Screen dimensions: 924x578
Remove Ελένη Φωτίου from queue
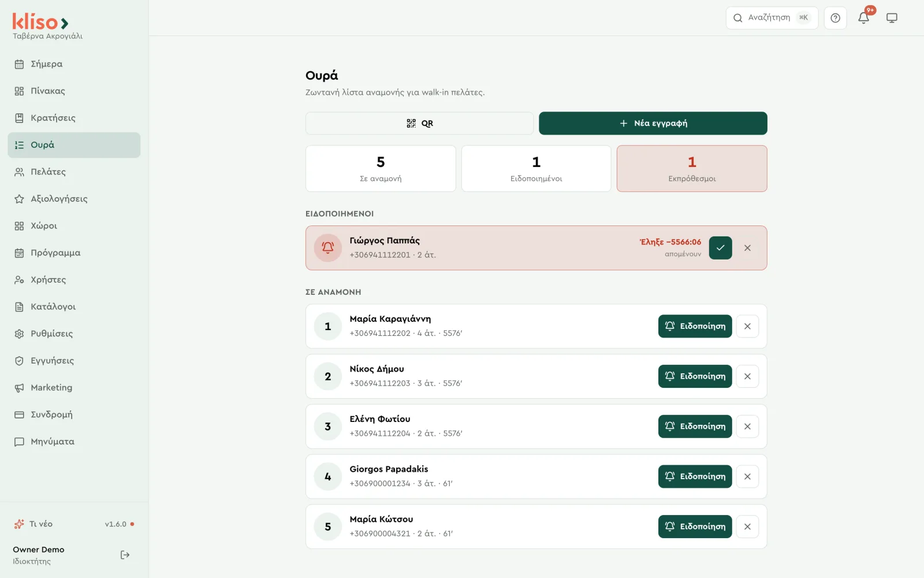point(747,427)
